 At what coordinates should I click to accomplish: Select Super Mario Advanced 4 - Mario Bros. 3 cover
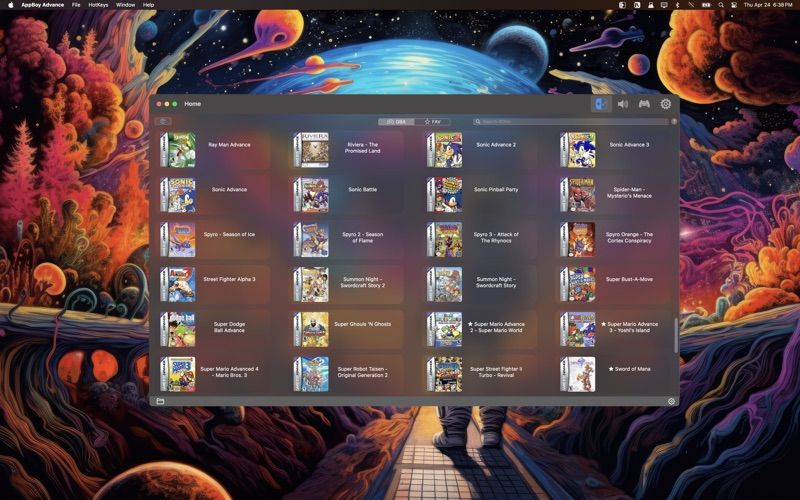tap(178, 374)
